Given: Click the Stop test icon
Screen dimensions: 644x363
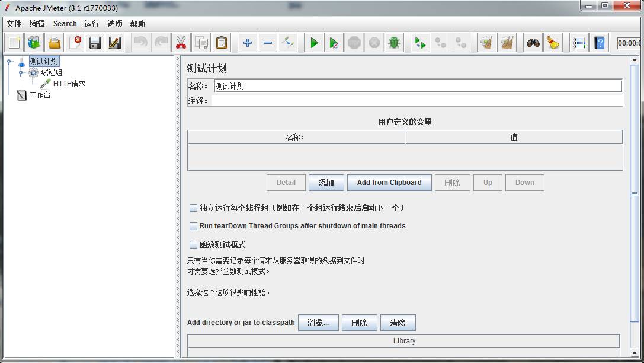Looking at the screenshot, I should [354, 43].
